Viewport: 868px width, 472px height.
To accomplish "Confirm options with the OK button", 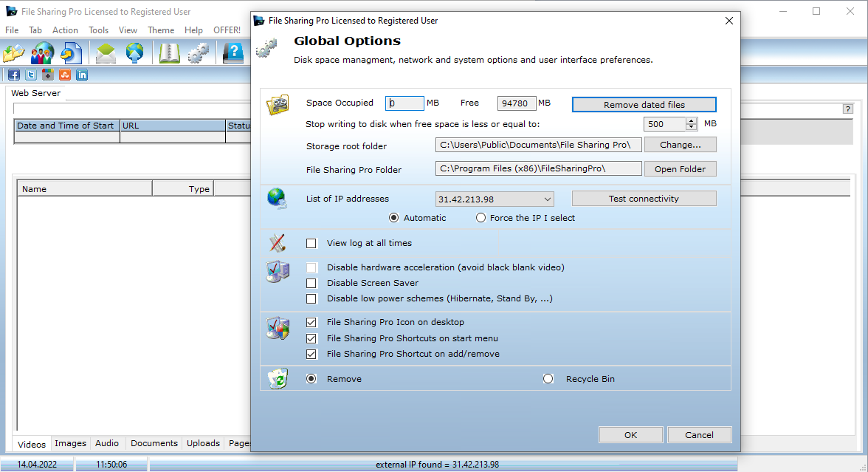I will pos(630,435).
